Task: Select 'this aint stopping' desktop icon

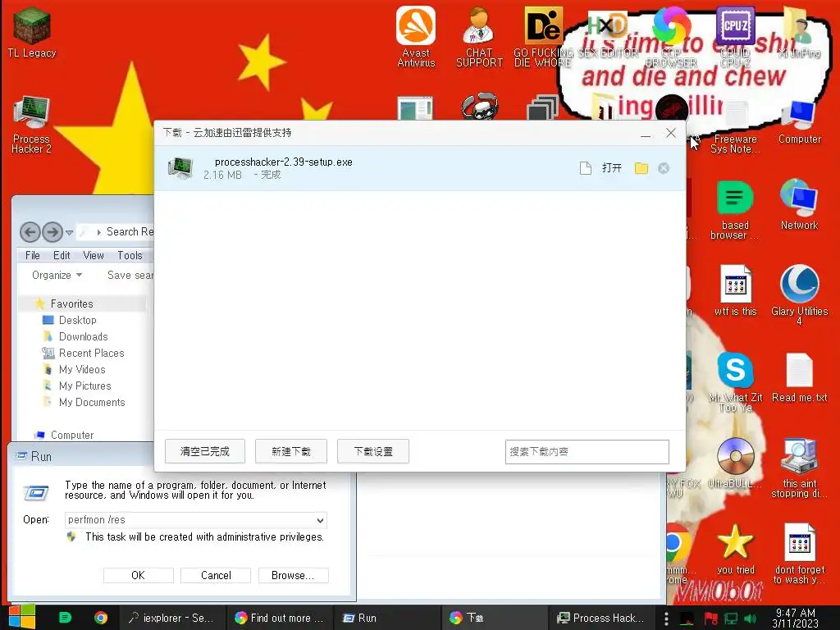Action: coord(799,467)
